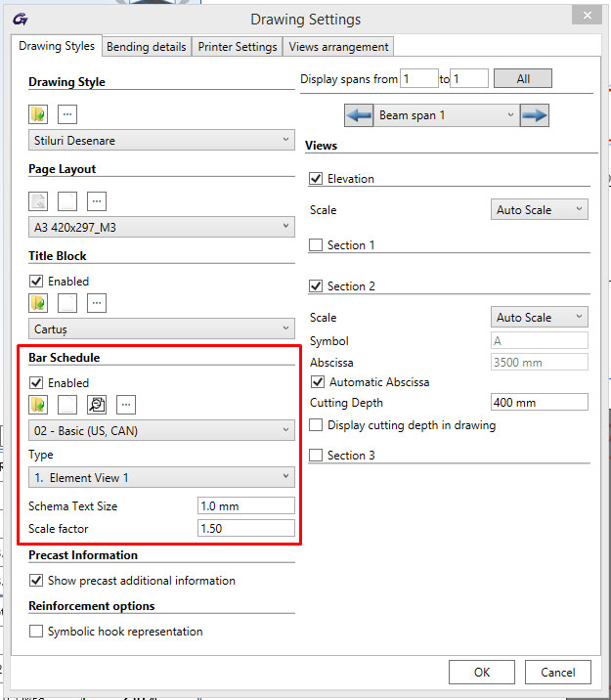Click the Scale factor input field
611x700 pixels.
(245, 529)
